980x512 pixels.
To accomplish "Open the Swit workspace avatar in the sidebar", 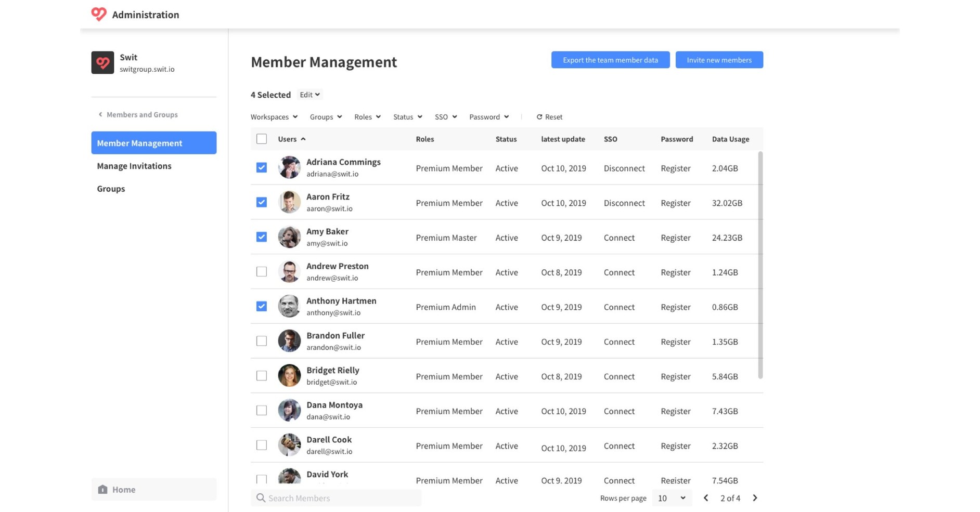I will click(x=102, y=62).
